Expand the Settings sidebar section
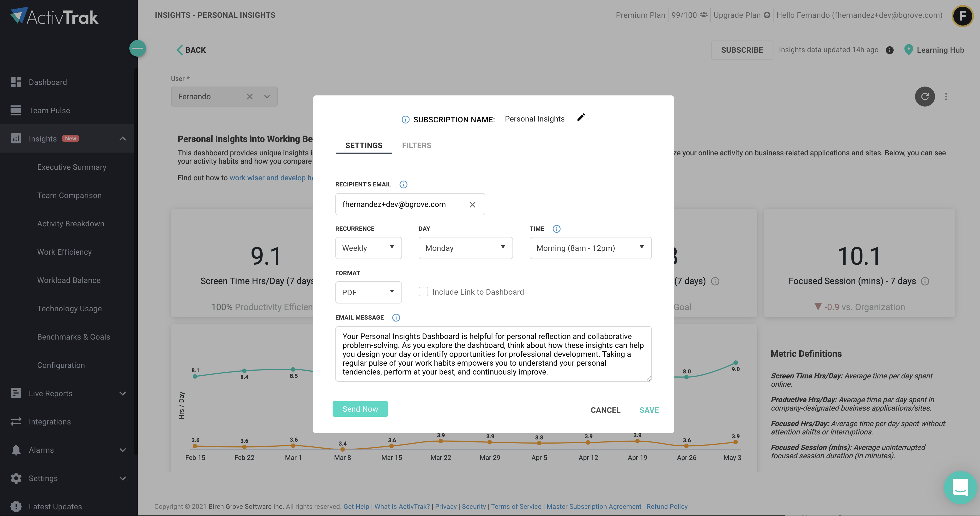This screenshot has height=516, width=980. 122,478
